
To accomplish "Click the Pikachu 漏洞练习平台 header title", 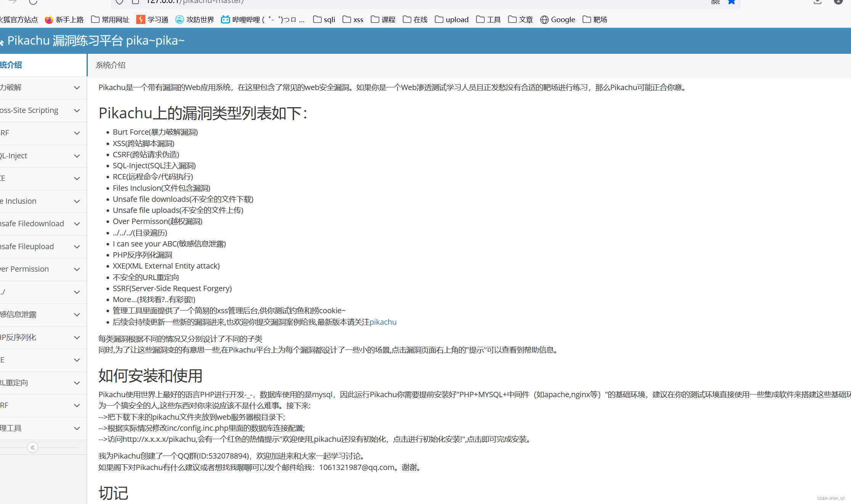I will (x=95, y=40).
